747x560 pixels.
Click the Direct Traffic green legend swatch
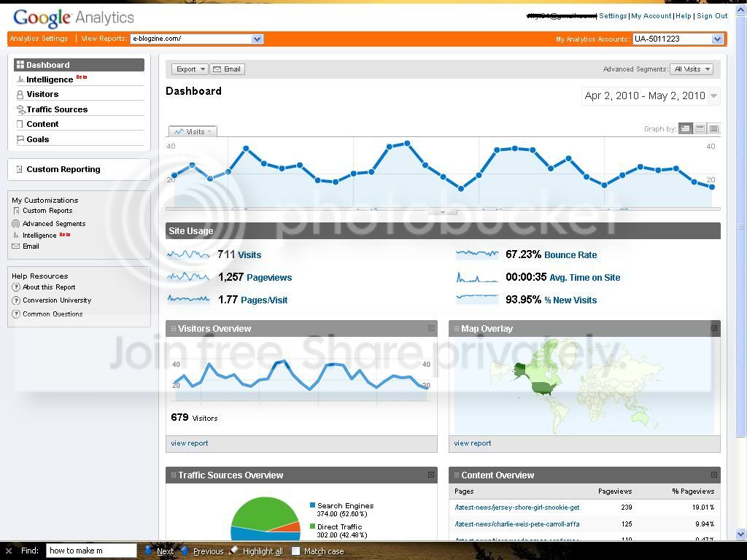[x=312, y=526]
